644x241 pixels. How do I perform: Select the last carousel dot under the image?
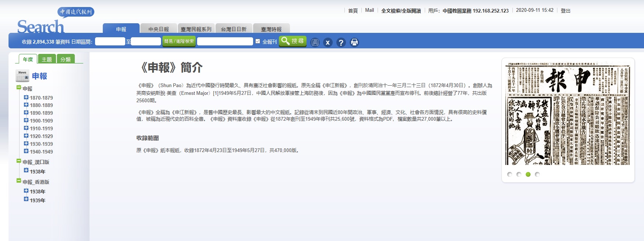point(537,174)
